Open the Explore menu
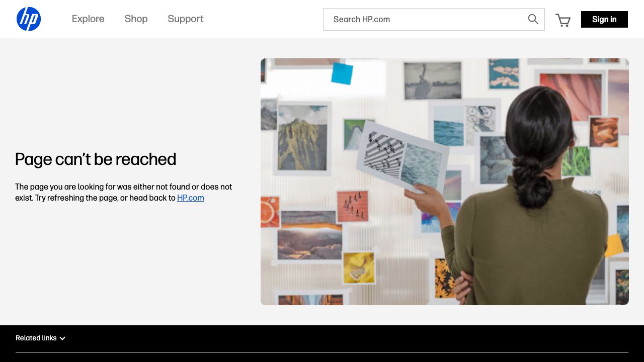This screenshot has width=644, height=362. (x=88, y=19)
